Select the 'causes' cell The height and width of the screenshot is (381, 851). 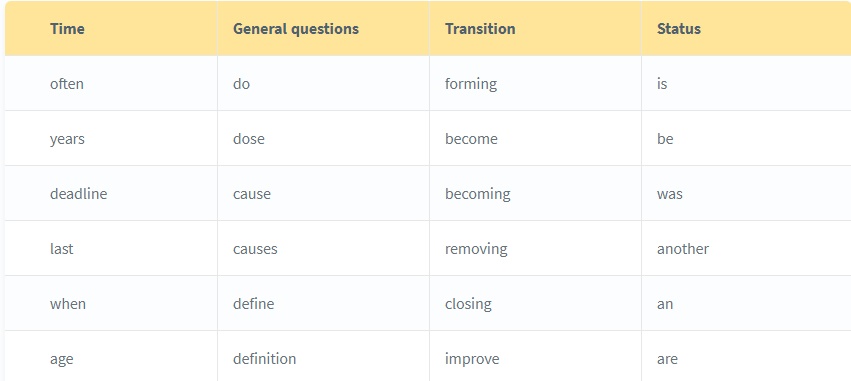[323, 249]
